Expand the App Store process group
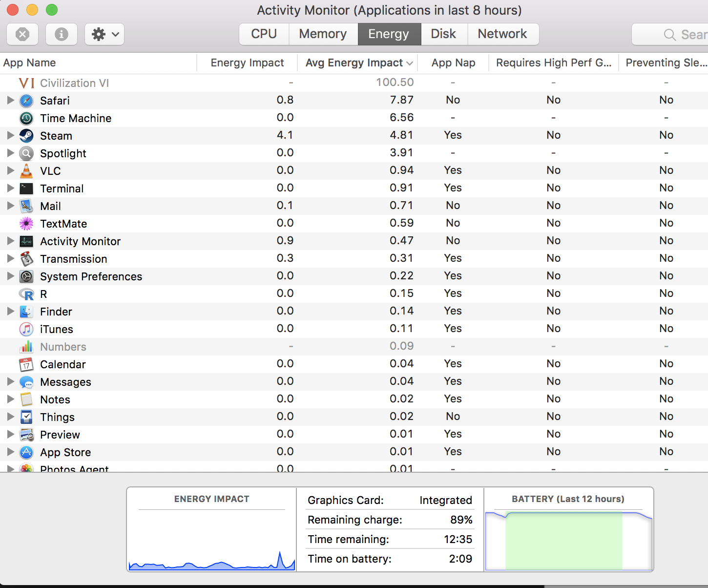708x588 pixels. tap(10, 452)
